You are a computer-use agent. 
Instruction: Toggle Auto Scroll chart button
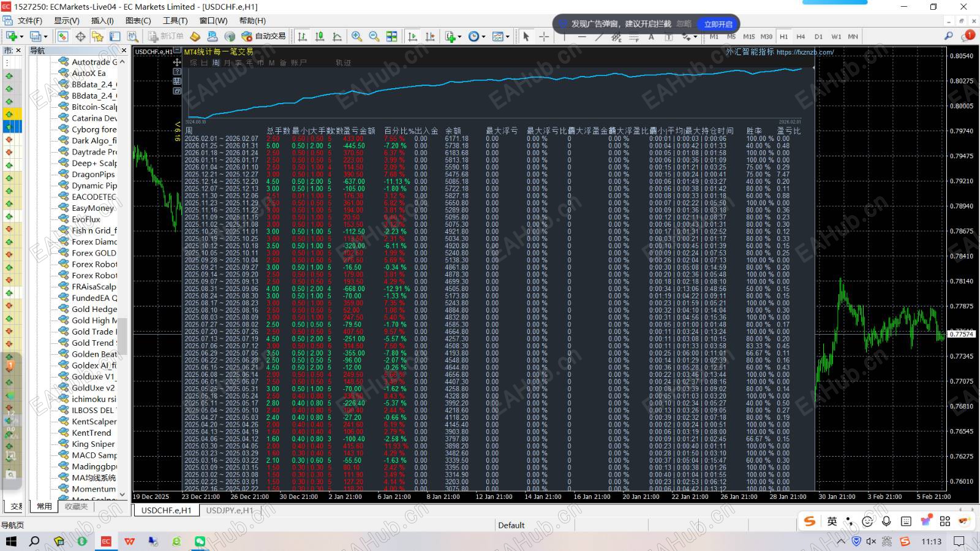(413, 37)
